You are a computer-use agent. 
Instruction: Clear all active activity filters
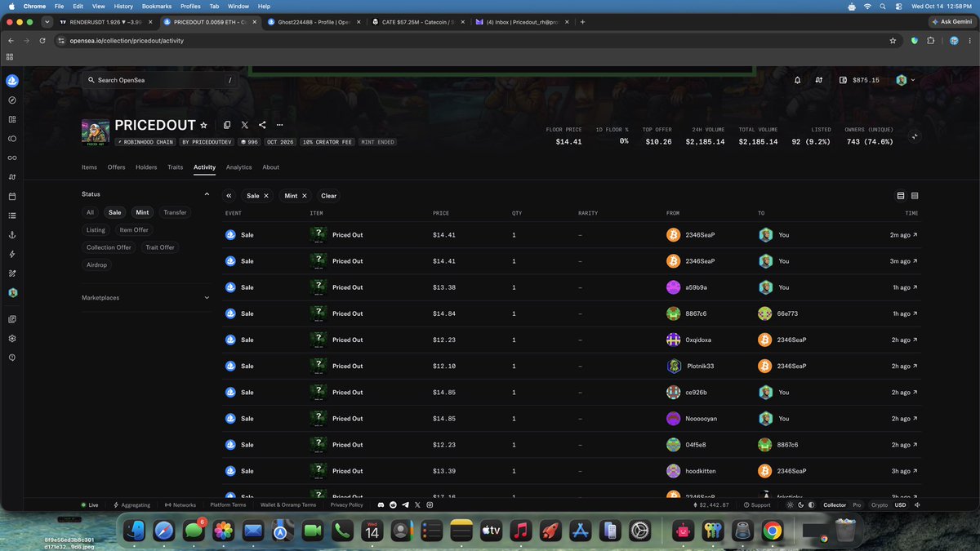point(328,196)
